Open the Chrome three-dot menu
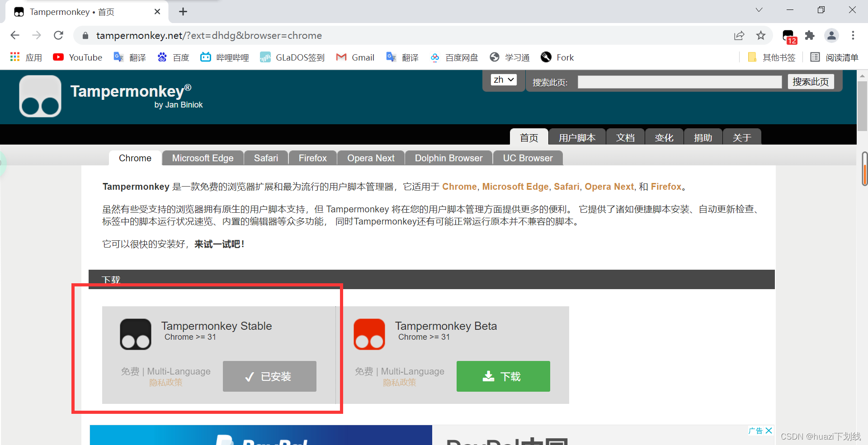The width and height of the screenshot is (868, 445). pyautogui.click(x=853, y=35)
